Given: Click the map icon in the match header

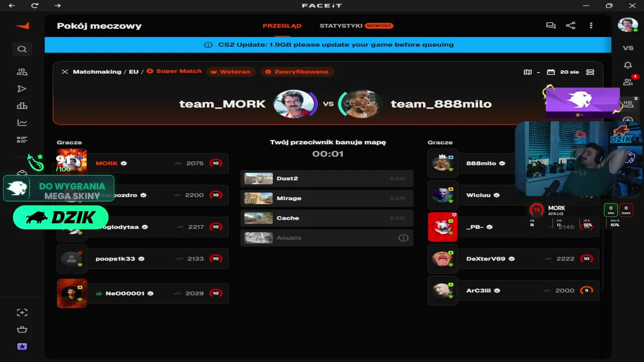Looking at the screenshot, I should (528, 72).
